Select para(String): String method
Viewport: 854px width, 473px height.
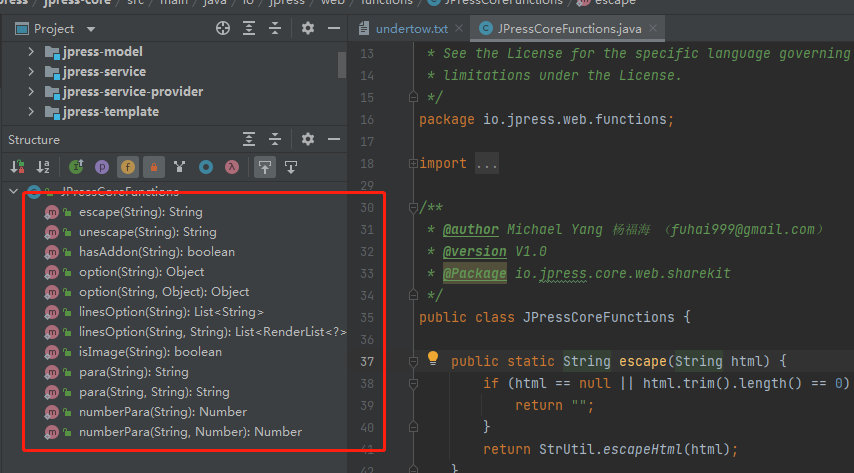pos(134,372)
